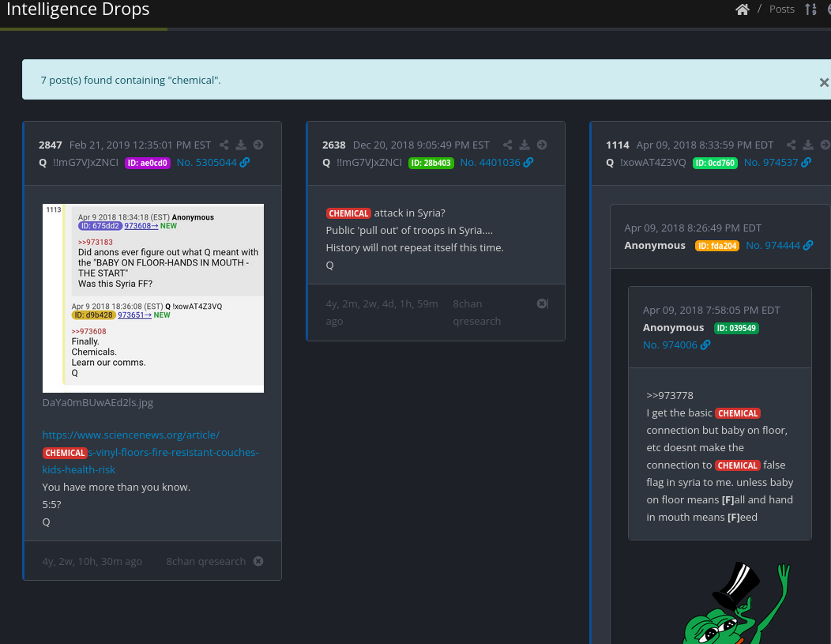Select post number 2847
Image resolution: width=831 pixels, height=644 pixels.
tap(51, 145)
